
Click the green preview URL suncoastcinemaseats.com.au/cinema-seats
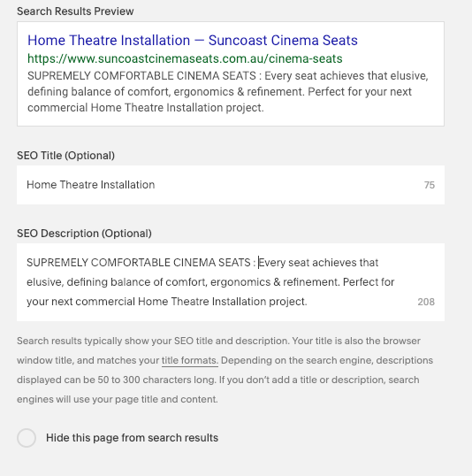coord(185,58)
